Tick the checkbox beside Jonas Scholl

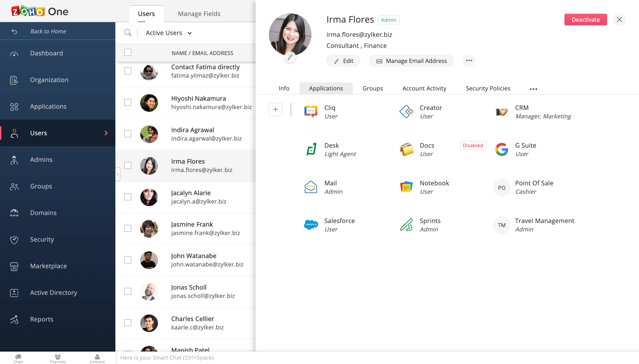(128, 291)
